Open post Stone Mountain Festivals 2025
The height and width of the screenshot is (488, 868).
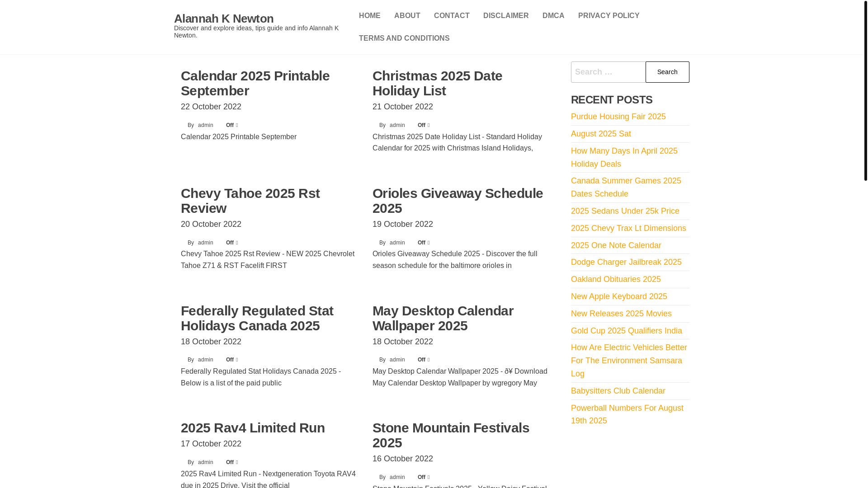[x=451, y=435]
